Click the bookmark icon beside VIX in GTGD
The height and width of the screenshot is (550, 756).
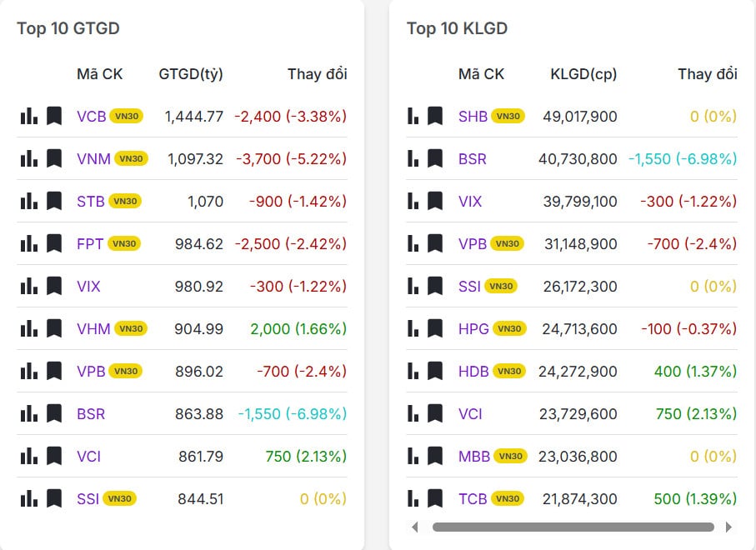coord(53,286)
